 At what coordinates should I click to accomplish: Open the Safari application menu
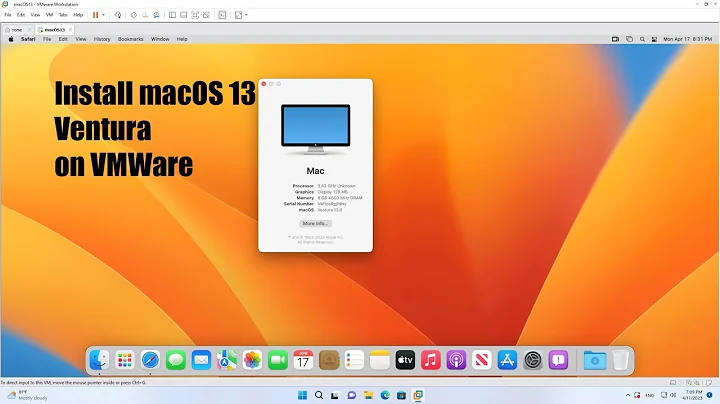click(28, 39)
